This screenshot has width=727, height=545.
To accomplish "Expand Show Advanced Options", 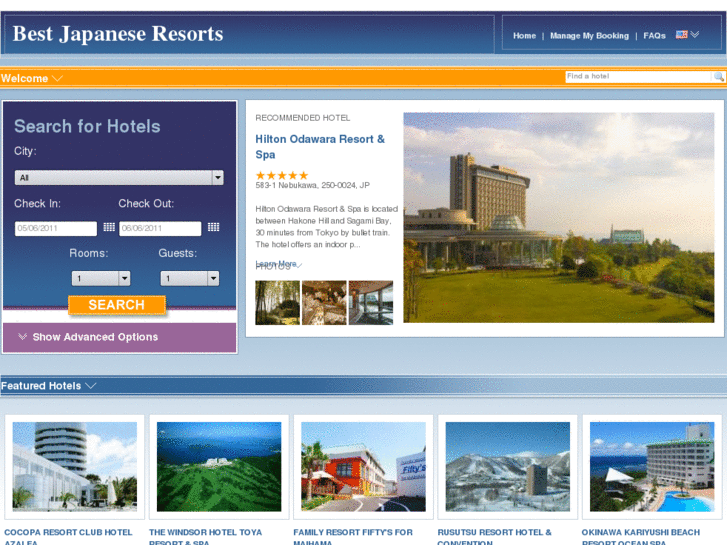I will [x=95, y=337].
